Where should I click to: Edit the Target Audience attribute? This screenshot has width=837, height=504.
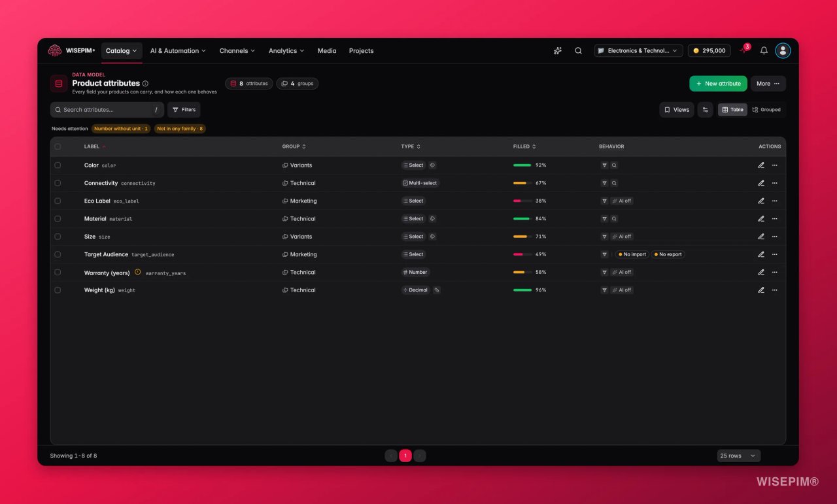click(761, 254)
